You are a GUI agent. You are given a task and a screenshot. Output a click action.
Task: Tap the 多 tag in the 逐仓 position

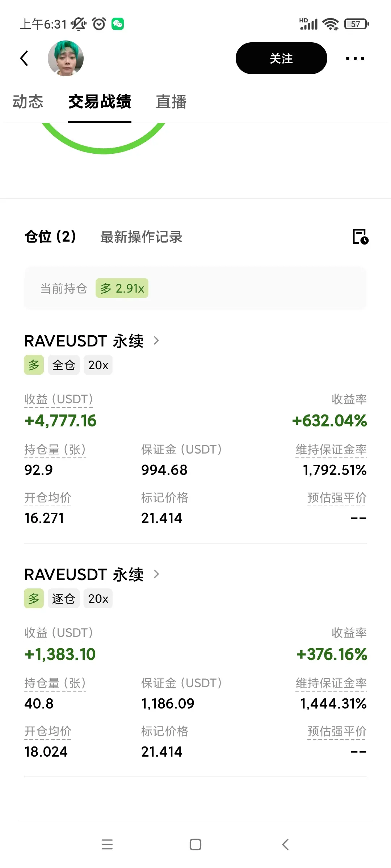[x=34, y=599]
